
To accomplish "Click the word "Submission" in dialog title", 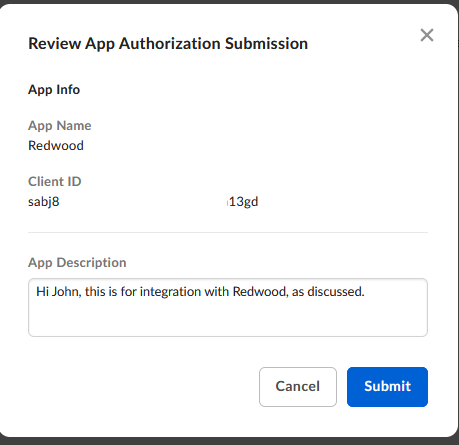I will pos(266,44).
